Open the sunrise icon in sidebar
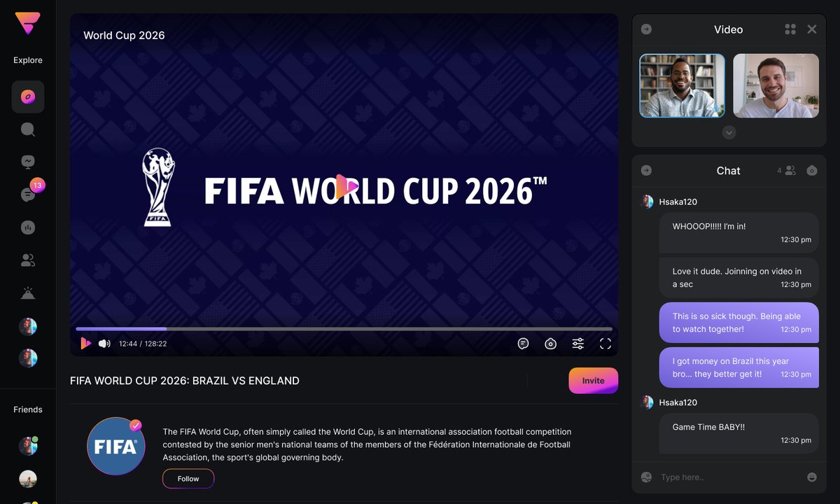Screen dimensions: 840x504 [28, 293]
